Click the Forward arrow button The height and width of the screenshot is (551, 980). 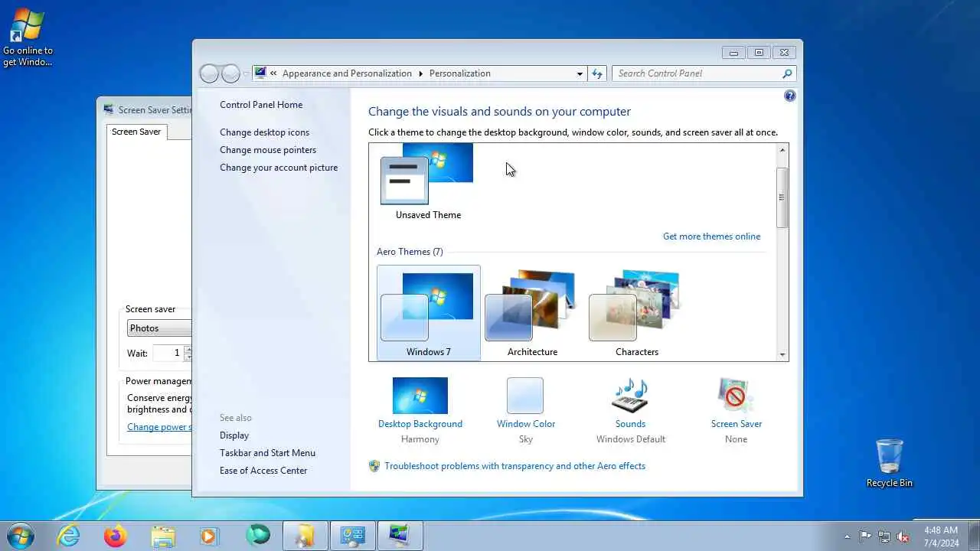(x=230, y=73)
